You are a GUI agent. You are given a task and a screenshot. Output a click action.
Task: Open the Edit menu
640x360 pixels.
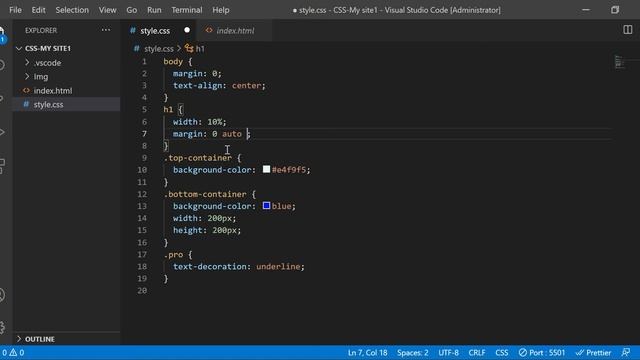click(x=38, y=10)
